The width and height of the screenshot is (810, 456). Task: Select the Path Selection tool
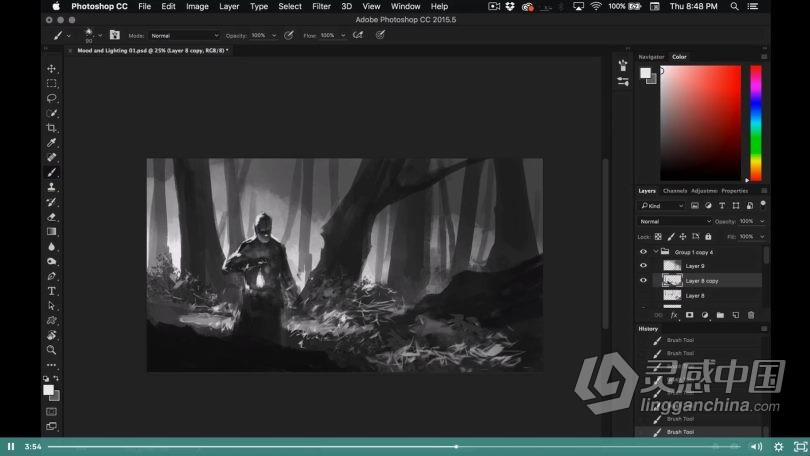click(x=51, y=306)
